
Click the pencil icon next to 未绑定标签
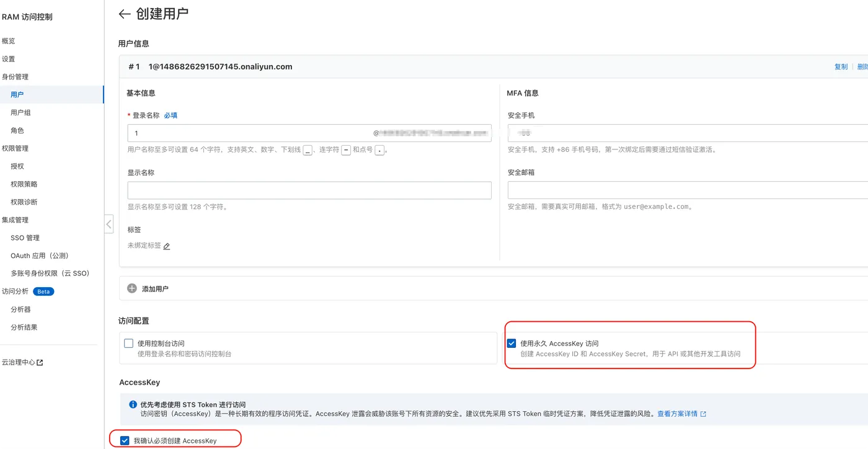pos(166,246)
